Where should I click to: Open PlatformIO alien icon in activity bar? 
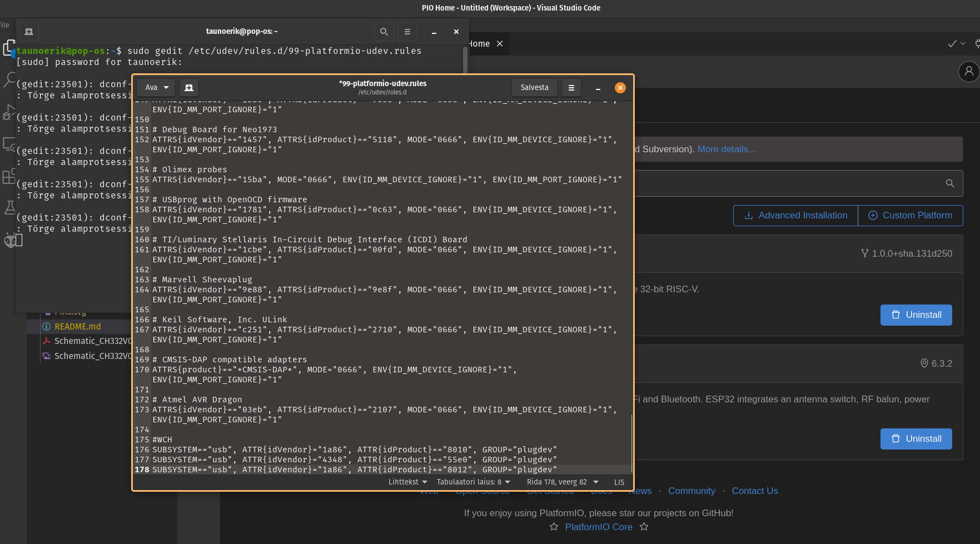pos(9,241)
